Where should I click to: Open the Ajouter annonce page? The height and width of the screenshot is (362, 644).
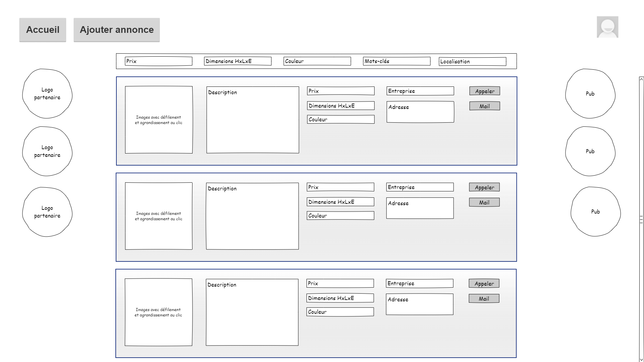coord(116,30)
